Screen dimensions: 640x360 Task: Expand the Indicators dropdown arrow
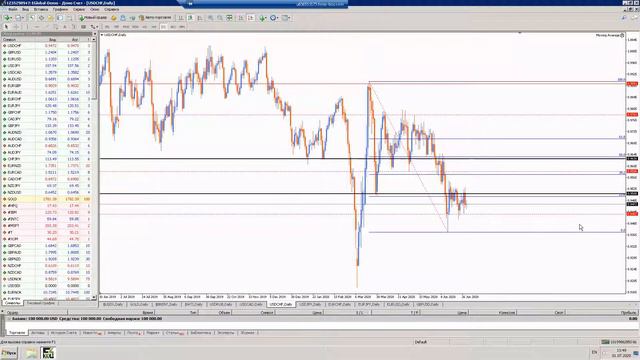pyautogui.click(x=266, y=18)
